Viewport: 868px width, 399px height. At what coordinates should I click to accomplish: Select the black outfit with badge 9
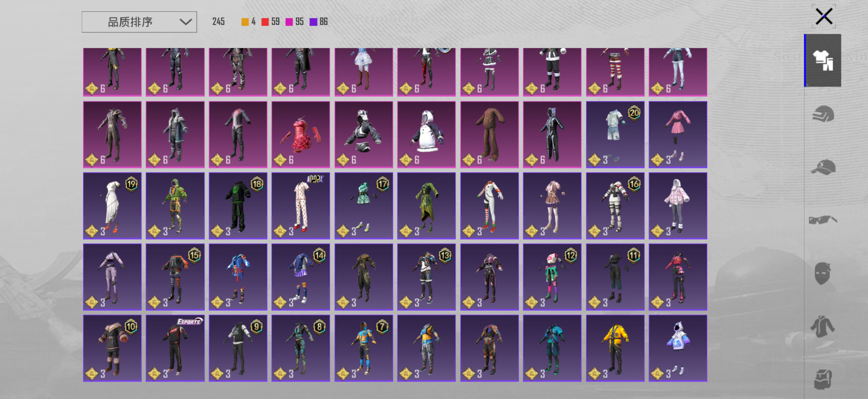coord(238,348)
